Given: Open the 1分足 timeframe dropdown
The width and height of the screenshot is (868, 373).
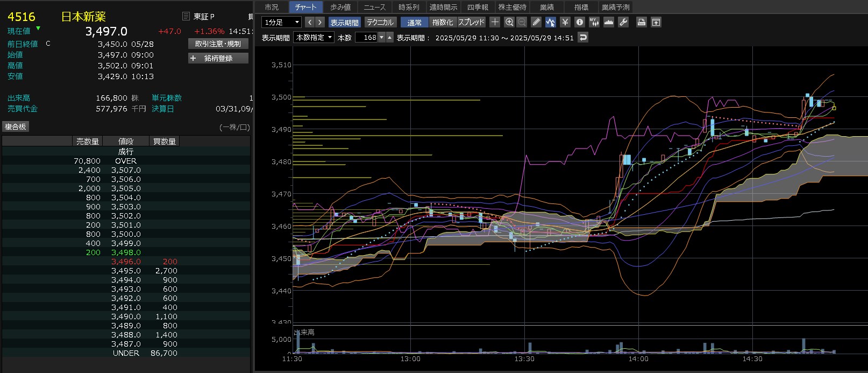Looking at the screenshot, I should pyautogui.click(x=281, y=22).
